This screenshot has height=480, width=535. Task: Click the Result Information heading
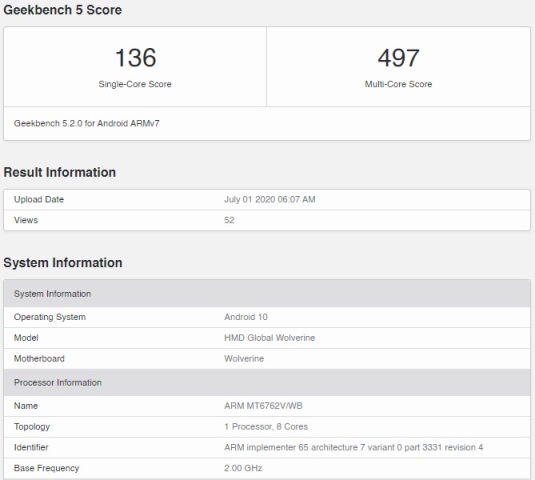click(x=60, y=172)
